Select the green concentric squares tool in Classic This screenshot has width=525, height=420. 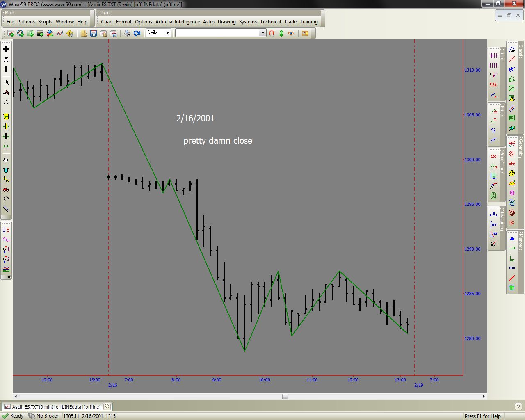(x=512, y=118)
